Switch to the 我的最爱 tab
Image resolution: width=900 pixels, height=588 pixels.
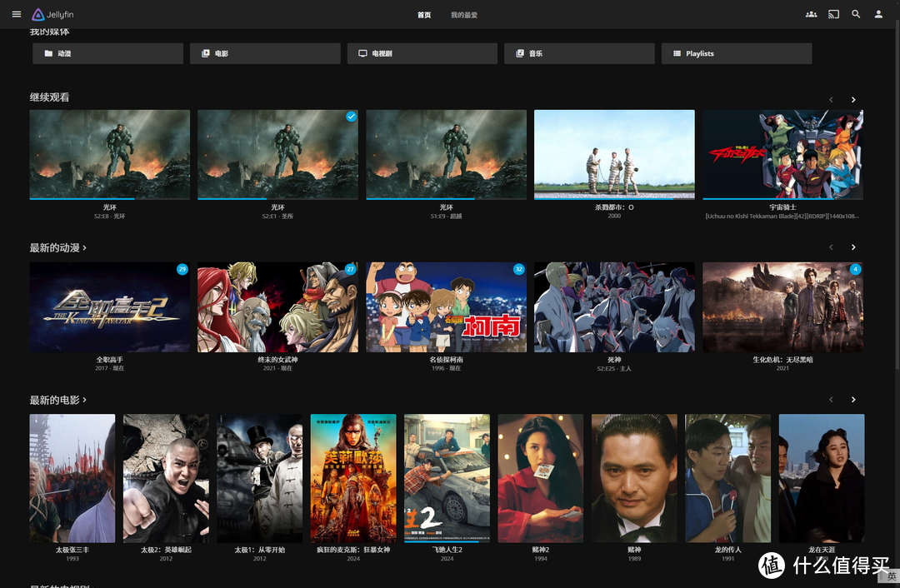464,15
